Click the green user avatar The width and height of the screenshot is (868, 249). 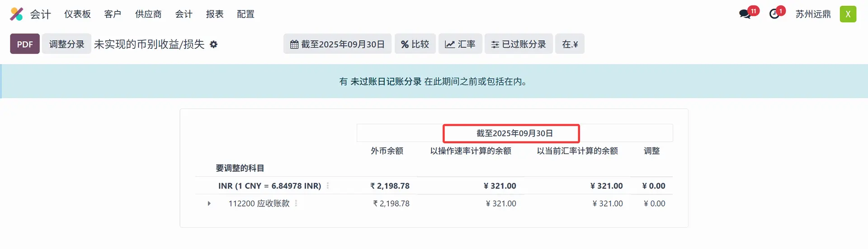[848, 14]
